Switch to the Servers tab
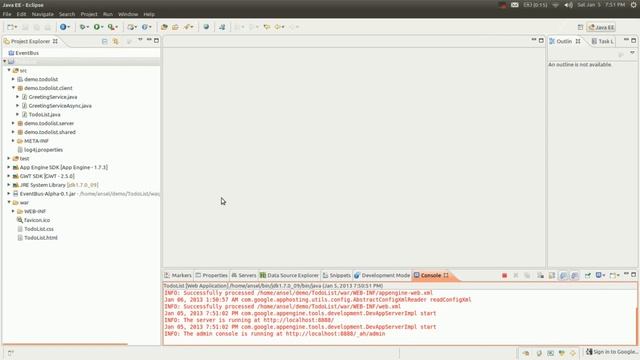Viewport: 640px width, 360px height. pos(244,276)
